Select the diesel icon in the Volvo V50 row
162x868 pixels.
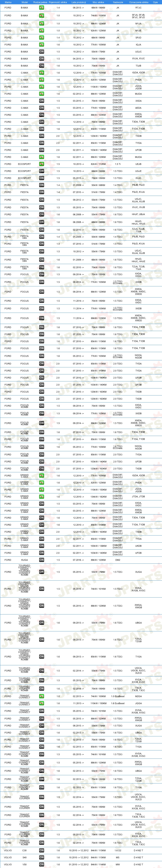[41, 865]
